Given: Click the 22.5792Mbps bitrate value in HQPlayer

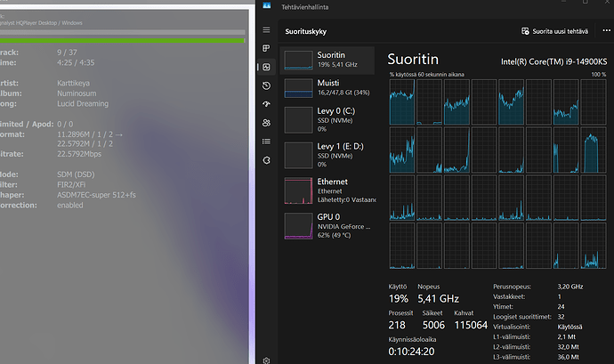Looking at the screenshot, I should [79, 154].
